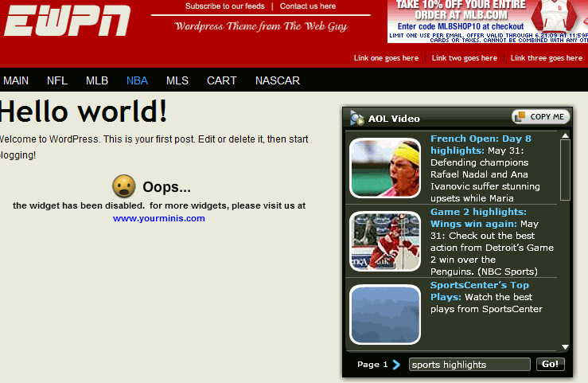Click Link one goes here
The height and width of the screenshot is (383, 588).
tap(386, 58)
